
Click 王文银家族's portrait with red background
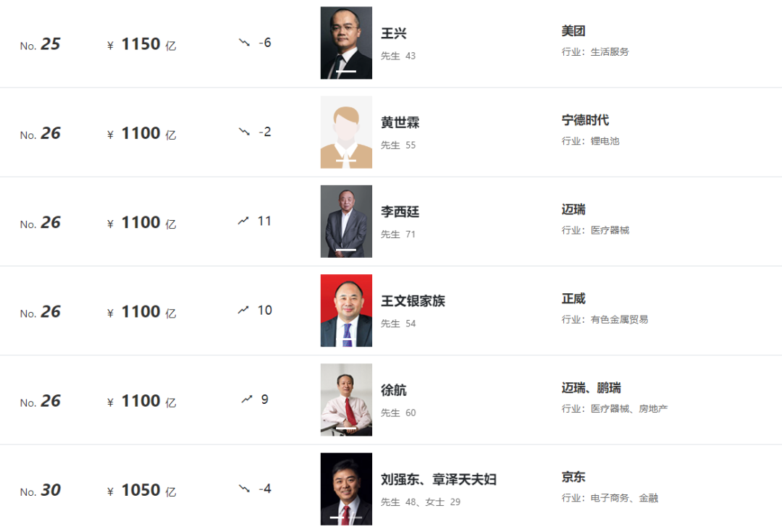tap(346, 311)
